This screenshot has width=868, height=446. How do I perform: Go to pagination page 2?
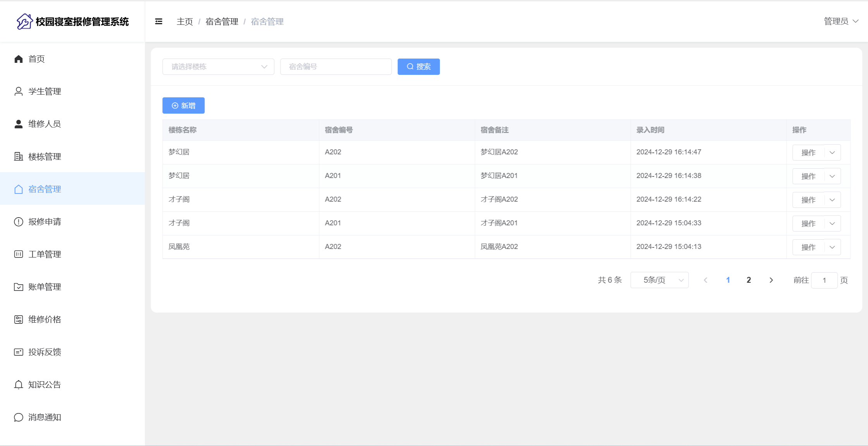click(x=749, y=280)
